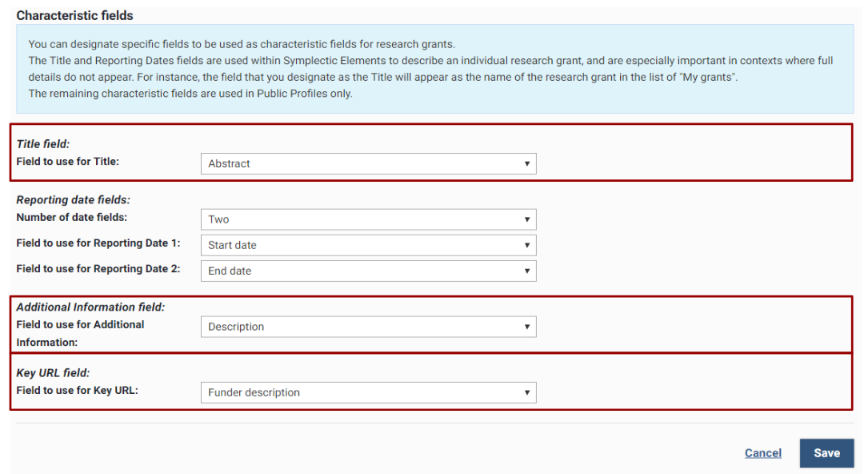Click the Save button

826,453
